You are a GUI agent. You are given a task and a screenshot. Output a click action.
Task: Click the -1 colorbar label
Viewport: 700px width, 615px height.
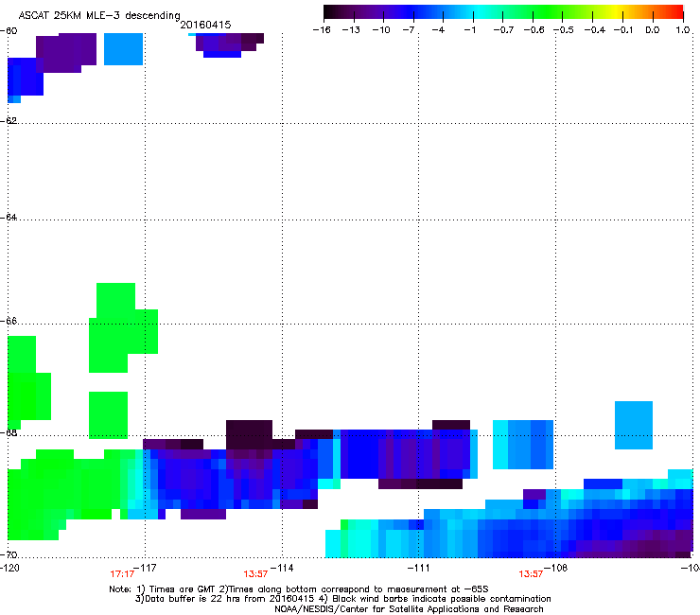click(x=469, y=30)
